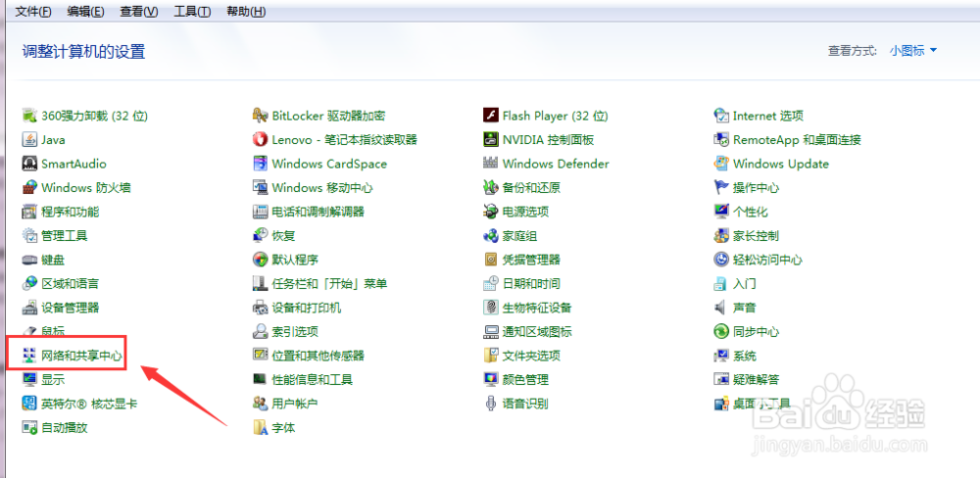This screenshot has height=478, width=980.
Task: Expand the 小图标 view mode dropdown
Action: pos(913,51)
